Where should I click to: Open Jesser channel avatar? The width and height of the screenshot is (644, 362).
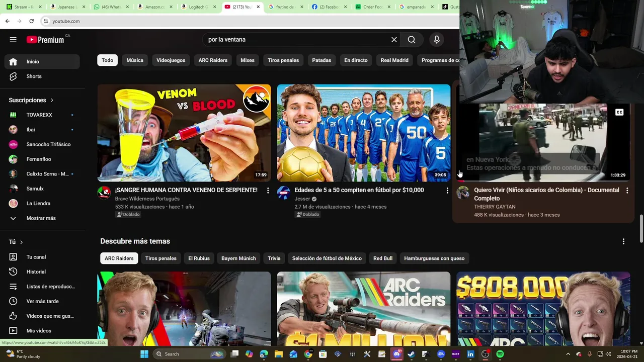coord(284,193)
